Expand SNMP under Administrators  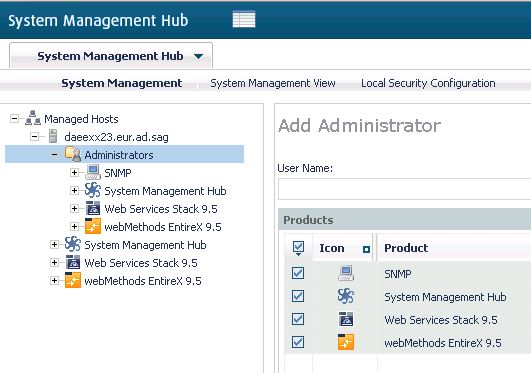pyautogui.click(x=74, y=172)
